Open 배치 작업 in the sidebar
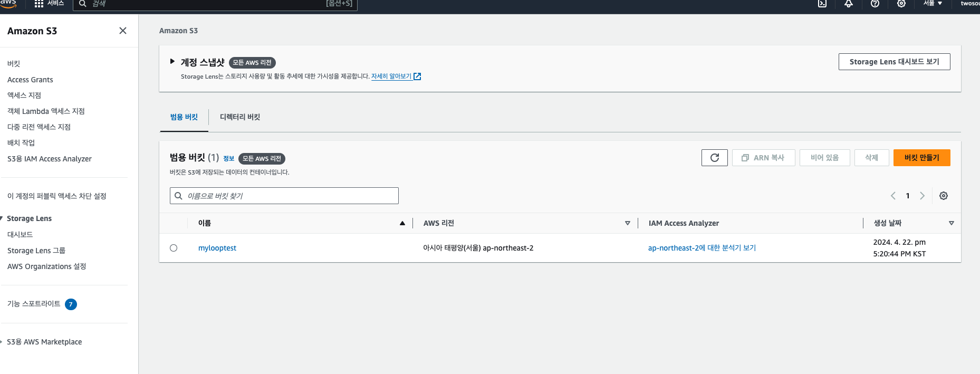Viewport: 980px width, 374px height. pos(21,143)
